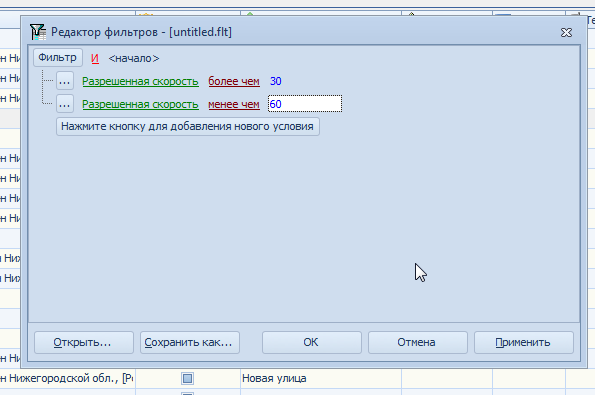This screenshot has height=395, width=595.
Task: Toggle the checkbox beside Новая улица row
Action: click(187, 378)
